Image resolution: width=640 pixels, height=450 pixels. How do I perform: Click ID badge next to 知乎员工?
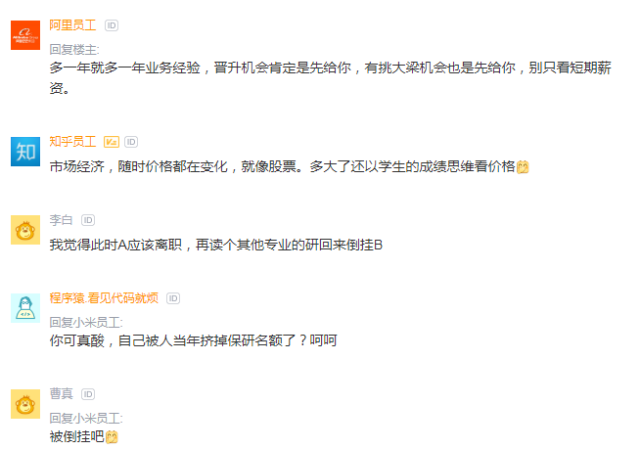point(131,142)
